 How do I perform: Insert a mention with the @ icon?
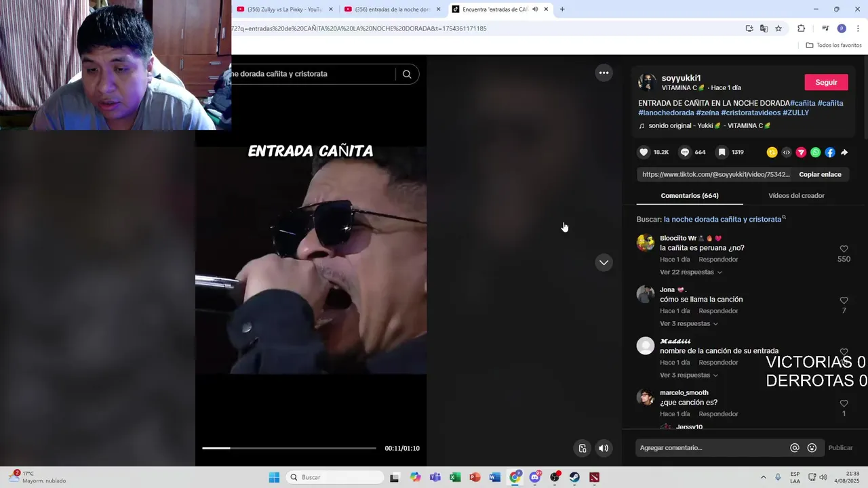click(795, 448)
